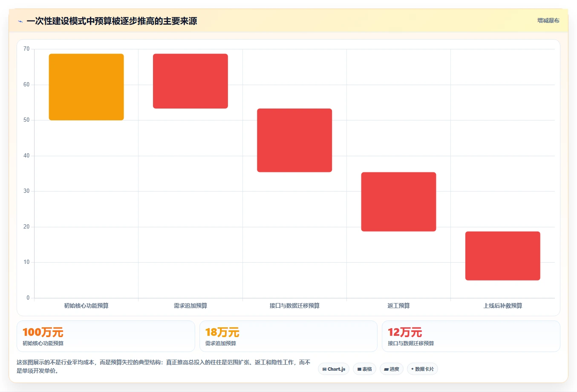Open the 12万元 接口与数据迁移预算 card
The width and height of the screenshot is (577, 392).
click(x=471, y=336)
